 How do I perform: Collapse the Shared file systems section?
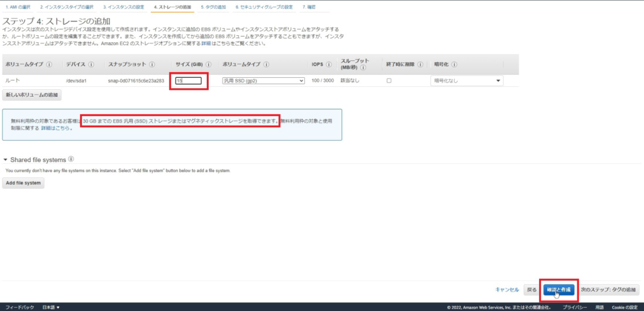(x=6, y=160)
